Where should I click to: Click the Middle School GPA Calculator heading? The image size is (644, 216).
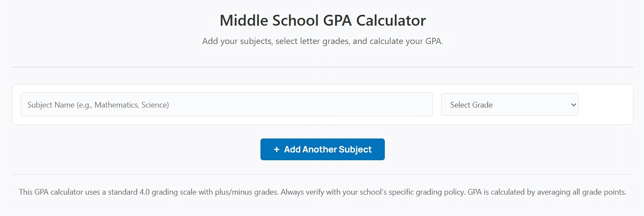(322, 20)
